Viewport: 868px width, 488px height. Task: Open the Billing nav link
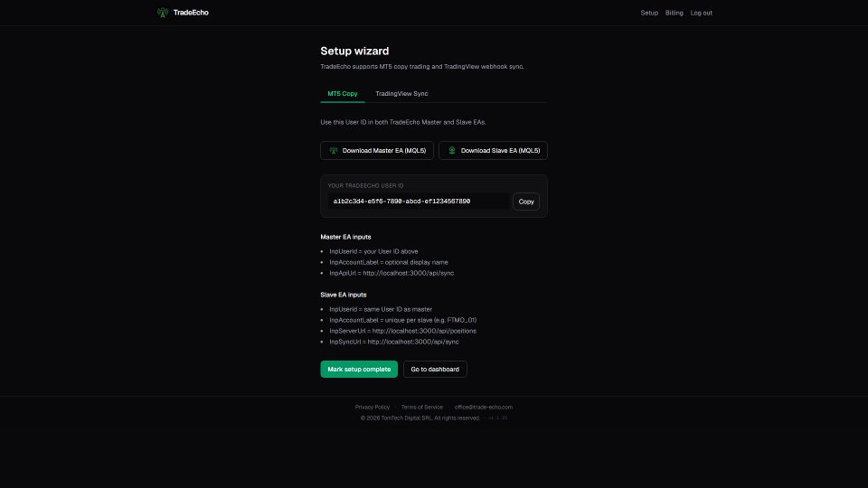(675, 13)
